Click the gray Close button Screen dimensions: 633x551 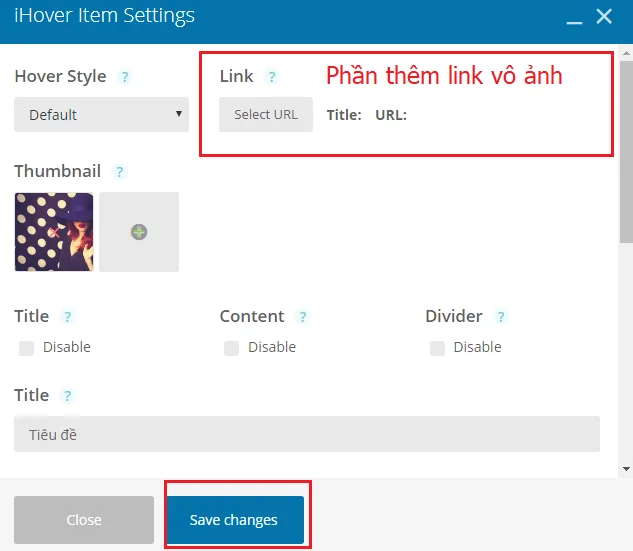84,520
